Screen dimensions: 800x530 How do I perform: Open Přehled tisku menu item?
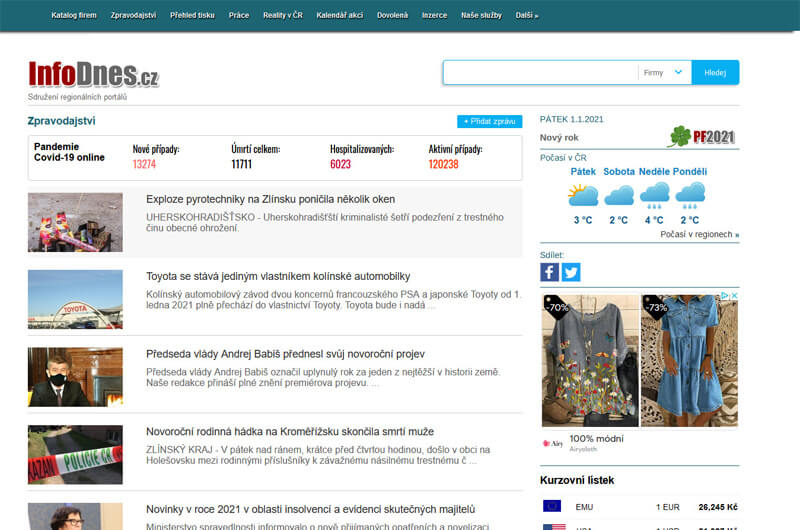(x=192, y=15)
